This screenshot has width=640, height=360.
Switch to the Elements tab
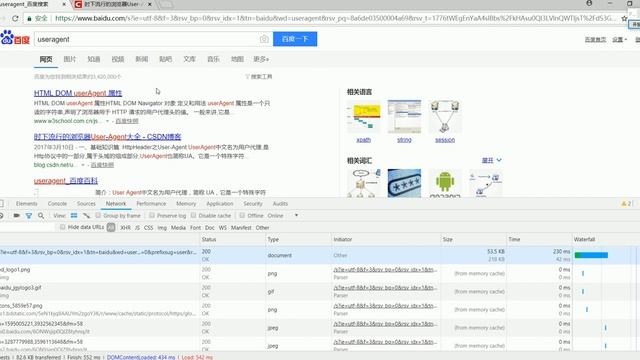pyautogui.click(x=27, y=204)
